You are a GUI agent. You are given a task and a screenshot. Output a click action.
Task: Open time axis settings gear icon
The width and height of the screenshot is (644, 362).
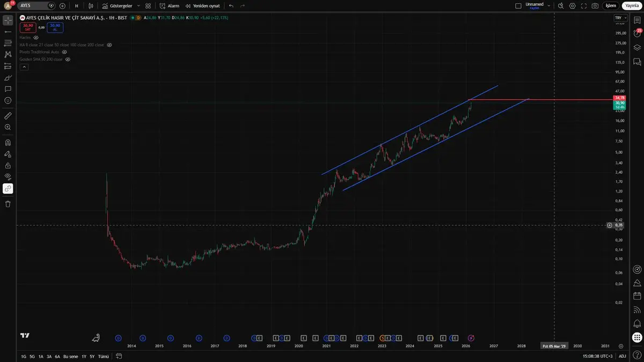pos(620,346)
